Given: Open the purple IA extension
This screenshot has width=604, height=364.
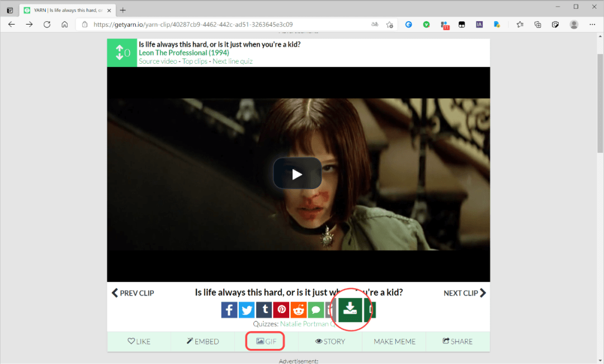Looking at the screenshot, I should point(479,24).
